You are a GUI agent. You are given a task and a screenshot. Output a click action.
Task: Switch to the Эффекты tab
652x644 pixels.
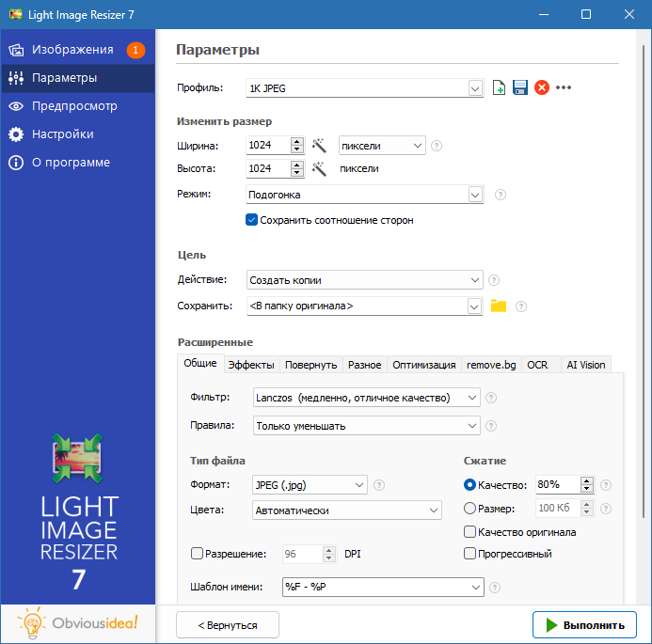click(x=251, y=365)
